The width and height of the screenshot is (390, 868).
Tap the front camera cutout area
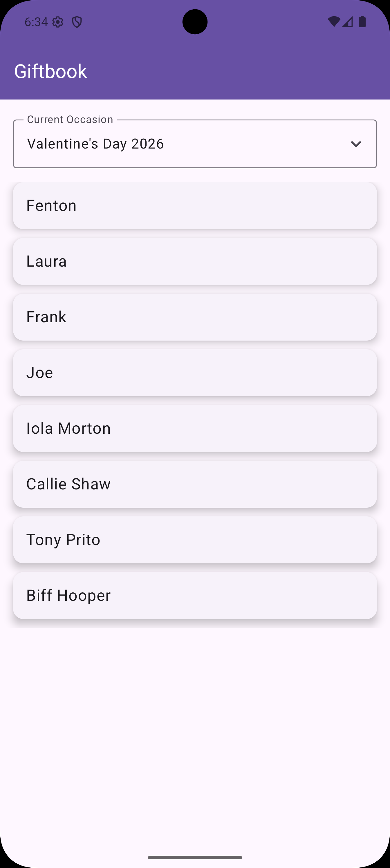[x=195, y=22]
